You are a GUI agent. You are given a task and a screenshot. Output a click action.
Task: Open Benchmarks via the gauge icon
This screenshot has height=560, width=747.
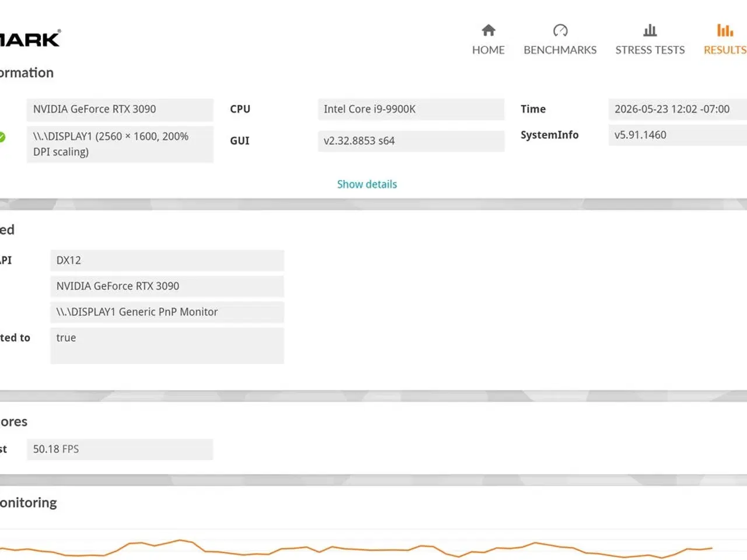coord(560,30)
